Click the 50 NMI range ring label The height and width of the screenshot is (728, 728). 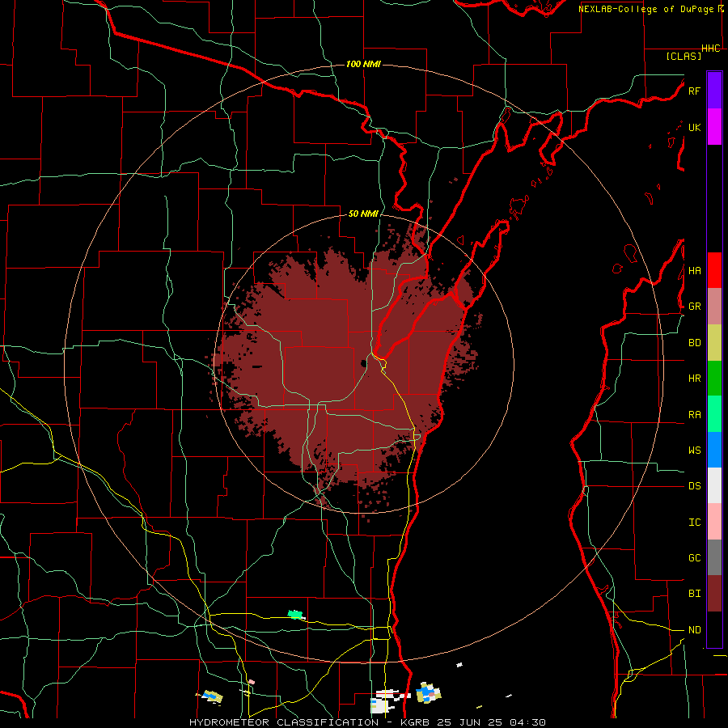(x=363, y=214)
